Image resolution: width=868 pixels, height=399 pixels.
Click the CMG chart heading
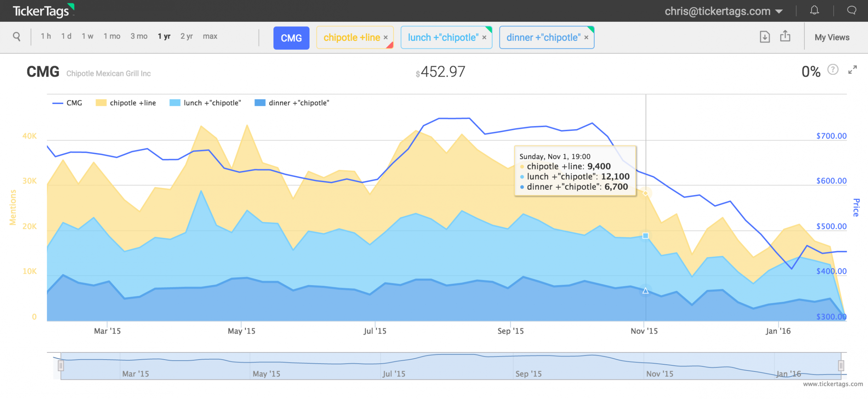[43, 72]
